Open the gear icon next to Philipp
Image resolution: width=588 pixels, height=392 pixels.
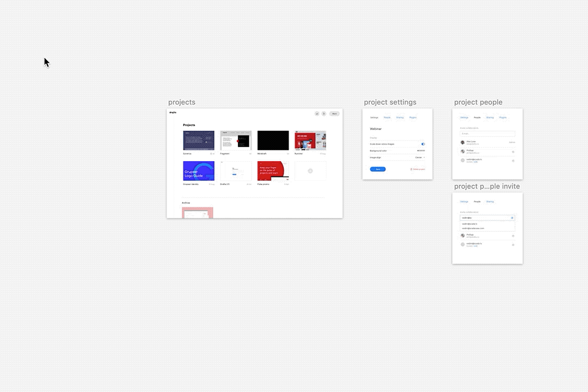[x=513, y=152]
